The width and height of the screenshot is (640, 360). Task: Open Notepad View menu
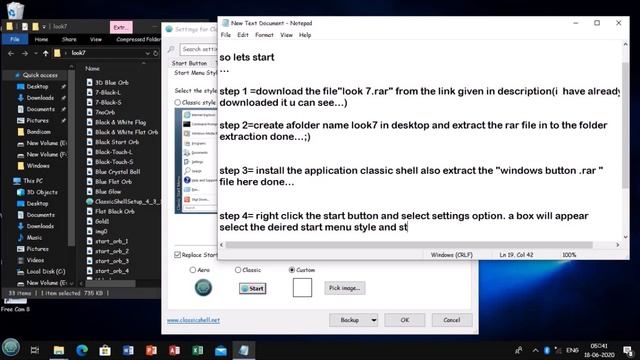tap(287, 35)
